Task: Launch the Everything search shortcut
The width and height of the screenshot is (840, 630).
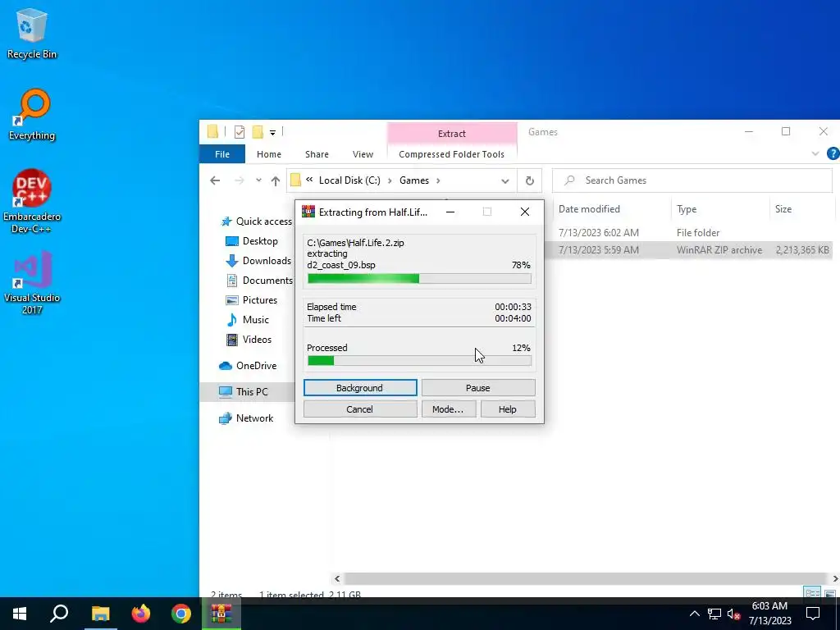Action: [32, 115]
